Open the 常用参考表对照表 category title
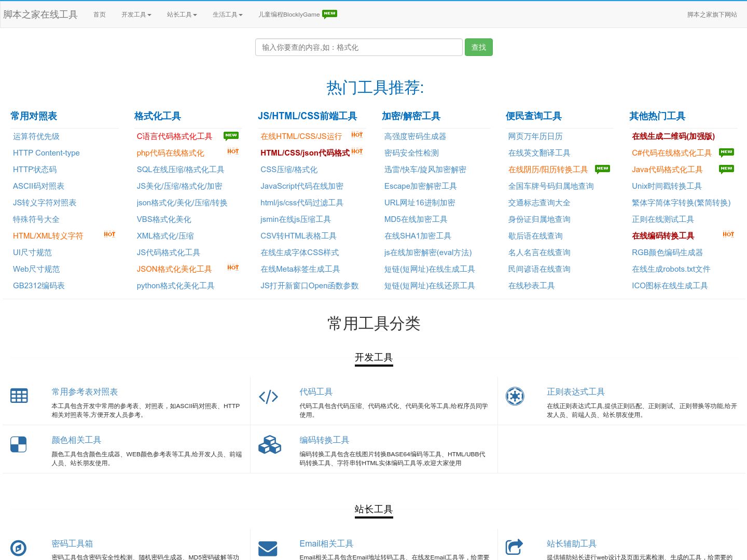 (85, 392)
